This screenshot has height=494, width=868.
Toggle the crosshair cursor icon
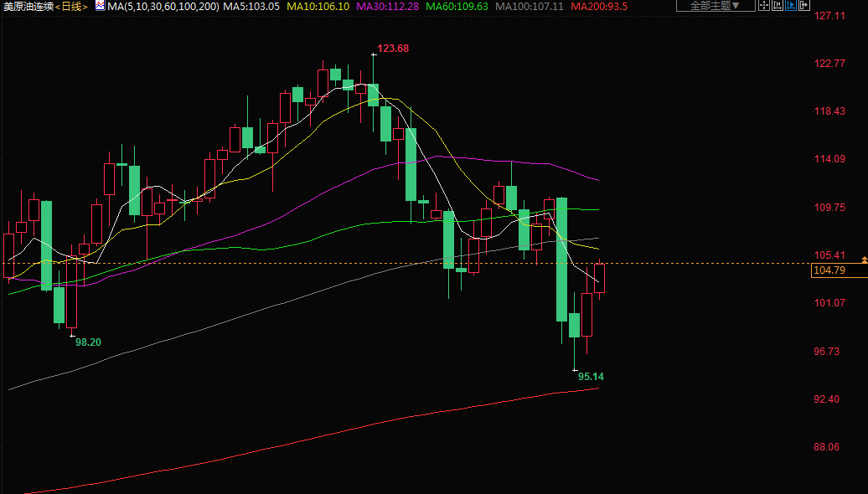pos(764,5)
